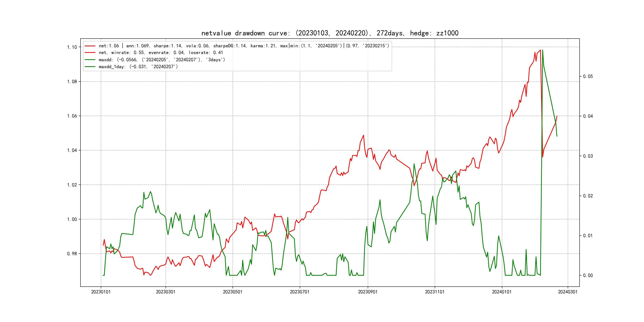The width and height of the screenshot is (644, 322).
Task: Click the 20230701 x-axis tick label
Action: [x=300, y=292]
